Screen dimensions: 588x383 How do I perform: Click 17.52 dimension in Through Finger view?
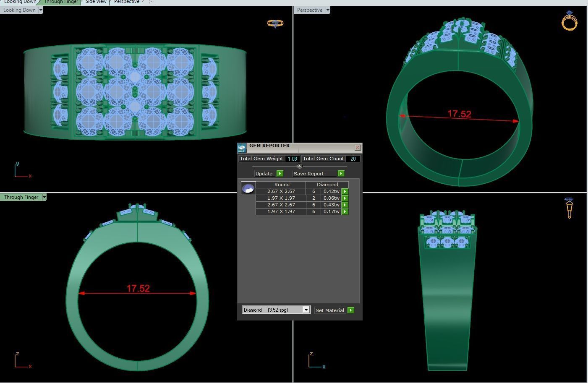coord(138,289)
